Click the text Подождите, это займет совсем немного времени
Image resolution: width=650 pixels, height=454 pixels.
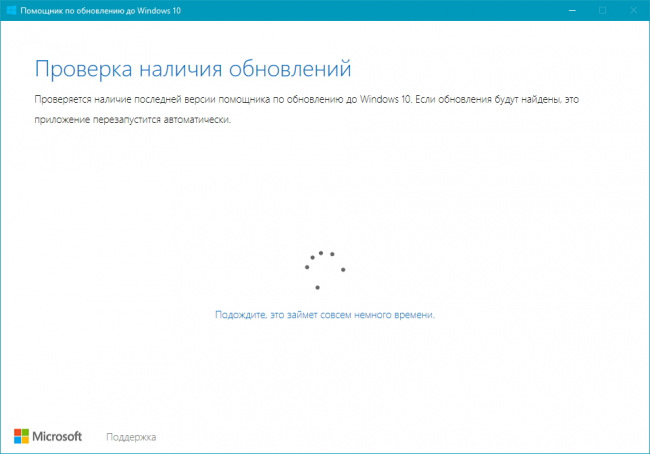tap(325, 315)
